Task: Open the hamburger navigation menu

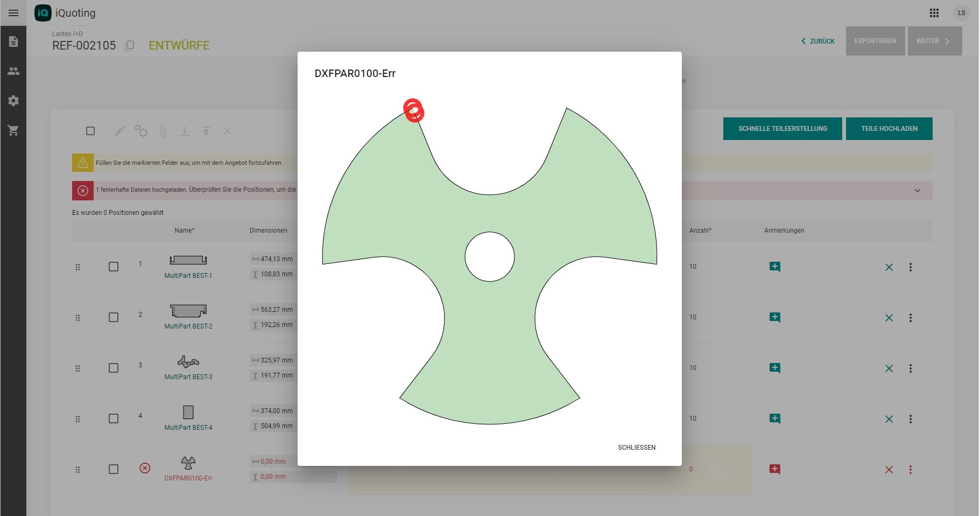Action: [13, 13]
